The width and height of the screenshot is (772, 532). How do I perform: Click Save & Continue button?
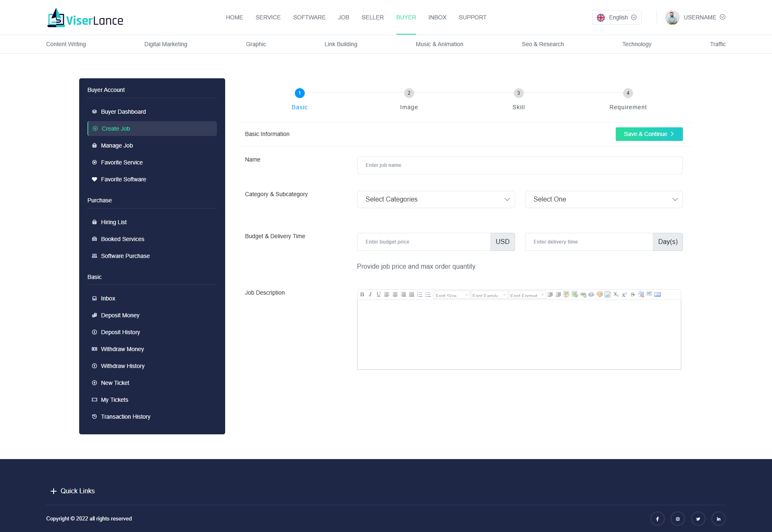click(x=649, y=134)
